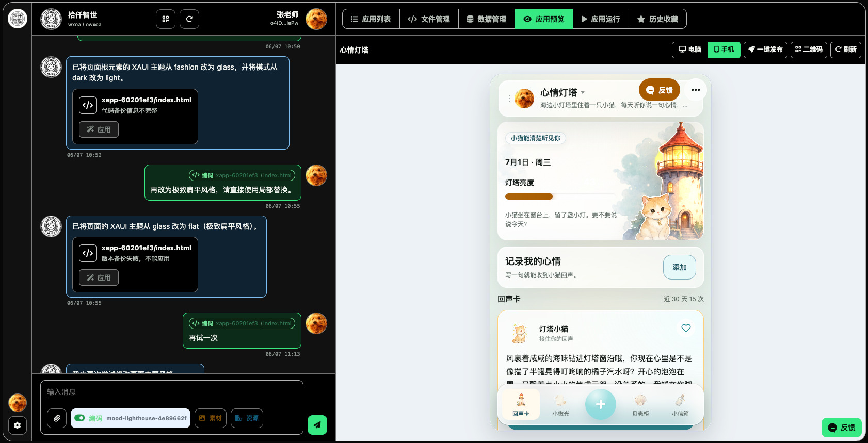The height and width of the screenshot is (443, 868).
Task: Open the 应用运行 tab
Action: tap(601, 19)
